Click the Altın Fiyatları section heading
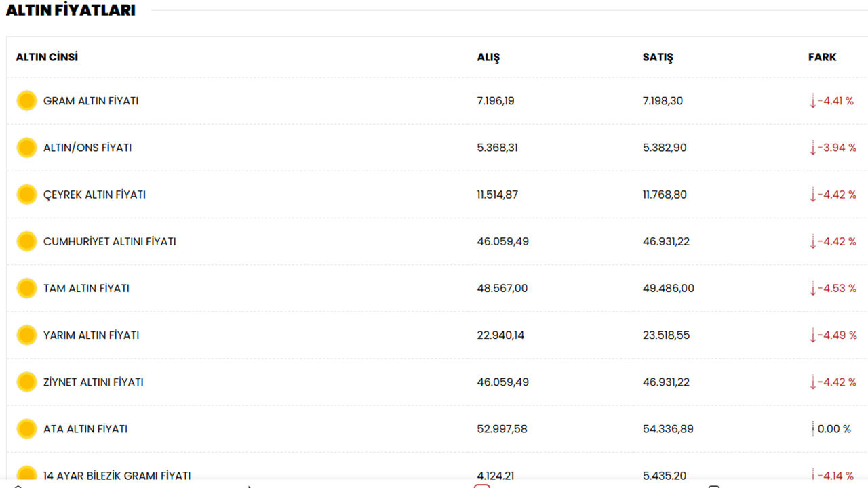868x488 pixels. pyautogui.click(x=71, y=10)
